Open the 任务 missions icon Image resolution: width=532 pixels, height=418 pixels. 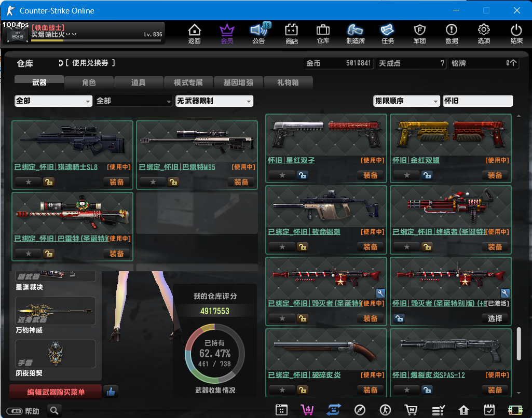pyautogui.click(x=388, y=34)
